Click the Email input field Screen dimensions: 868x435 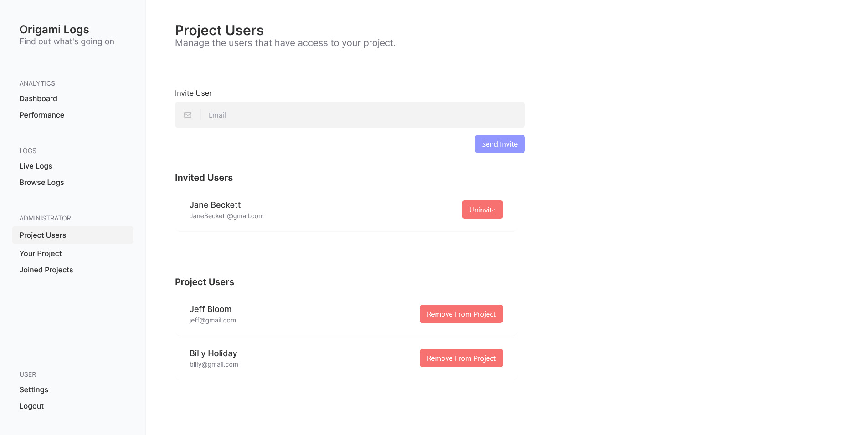tap(350, 115)
